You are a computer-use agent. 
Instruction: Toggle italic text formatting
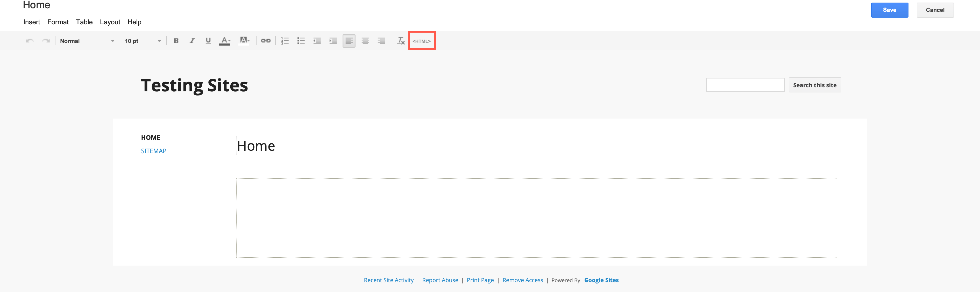tap(192, 41)
